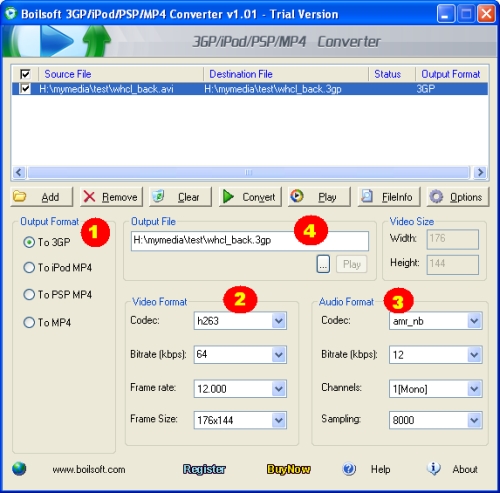This screenshot has width=500, height=493.
Task: Click the Output File path field
Action: tap(250, 241)
